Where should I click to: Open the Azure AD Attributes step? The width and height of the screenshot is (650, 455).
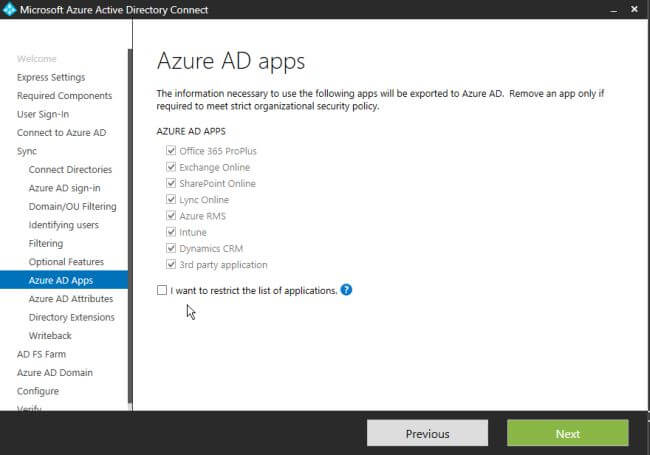[x=71, y=299]
